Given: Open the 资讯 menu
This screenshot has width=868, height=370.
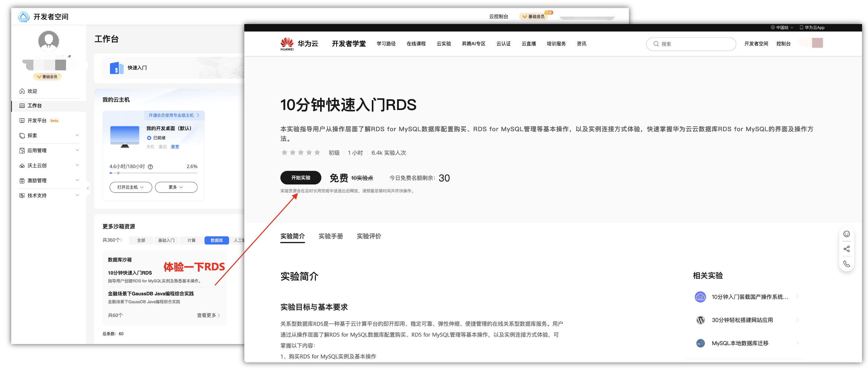Looking at the screenshot, I should (x=581, y=44).
